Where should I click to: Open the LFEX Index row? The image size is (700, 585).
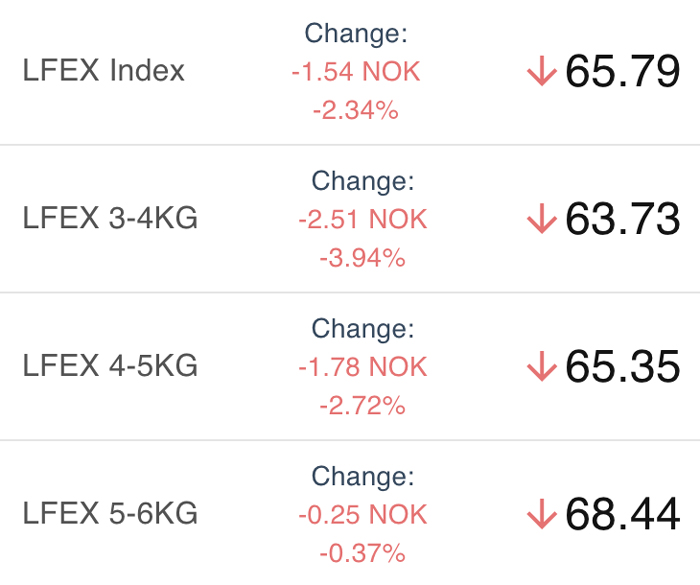(350, 71)
